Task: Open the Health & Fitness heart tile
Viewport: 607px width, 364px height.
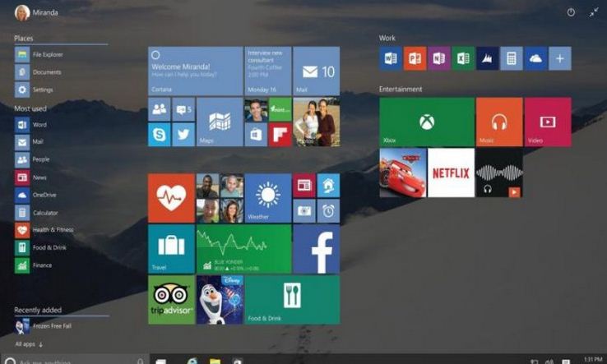Action: coord(171,198)
